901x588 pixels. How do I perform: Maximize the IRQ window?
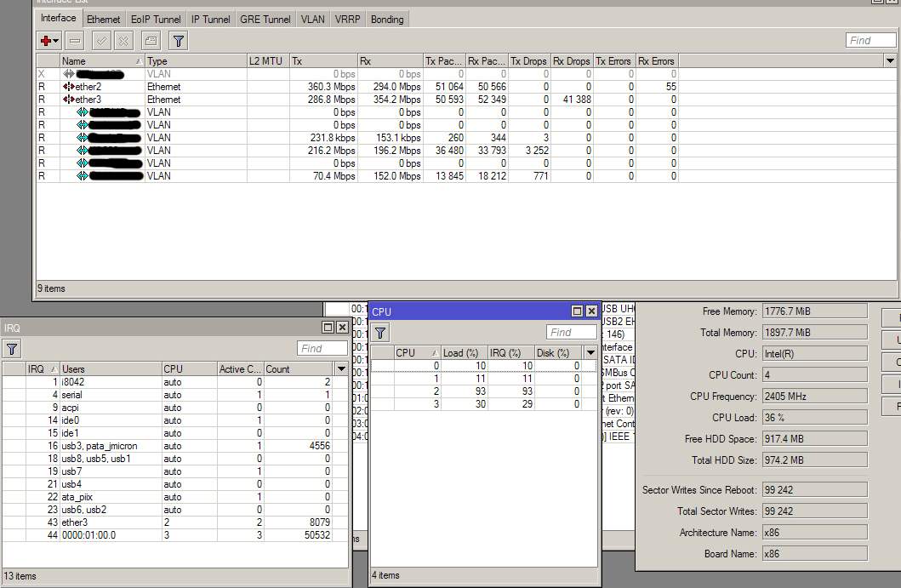coord(328,328)
